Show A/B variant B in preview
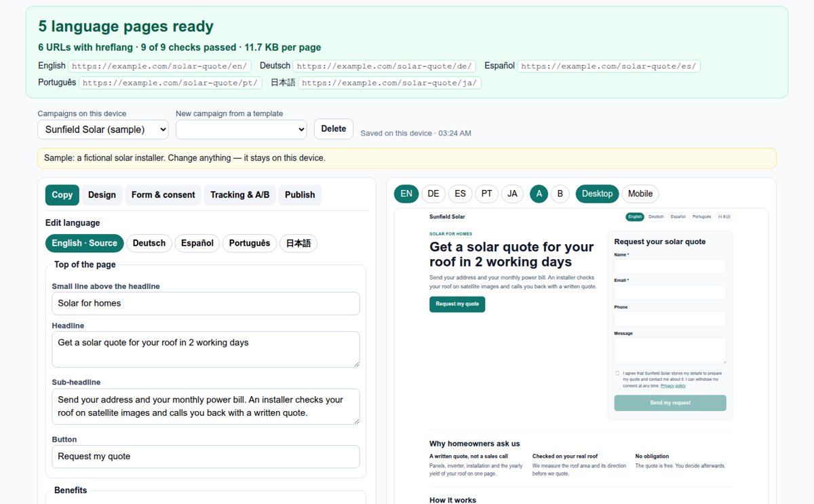 pyautogui.click(x=560, y=193)
